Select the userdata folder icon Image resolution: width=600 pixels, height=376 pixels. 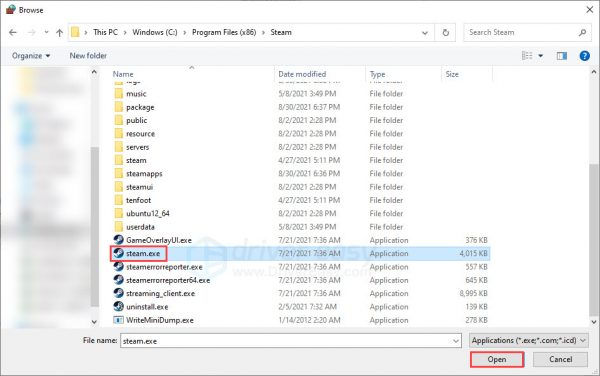[x=119, y=227]
